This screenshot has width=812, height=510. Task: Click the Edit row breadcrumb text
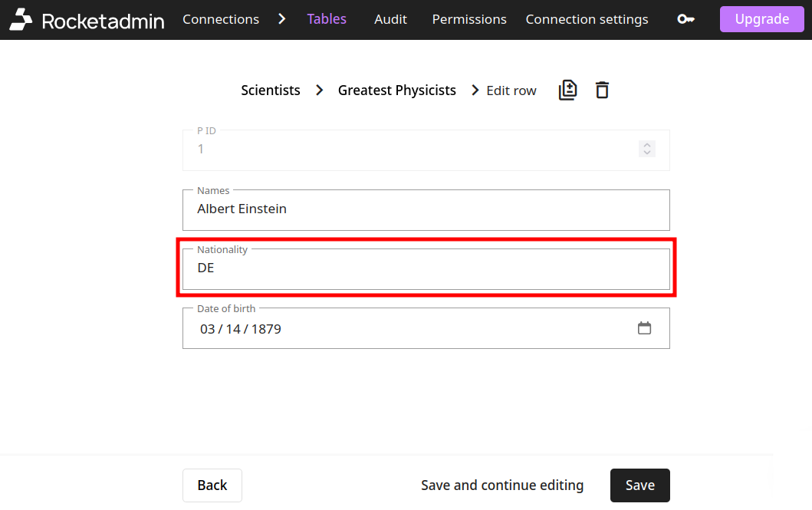coord(511,90)
